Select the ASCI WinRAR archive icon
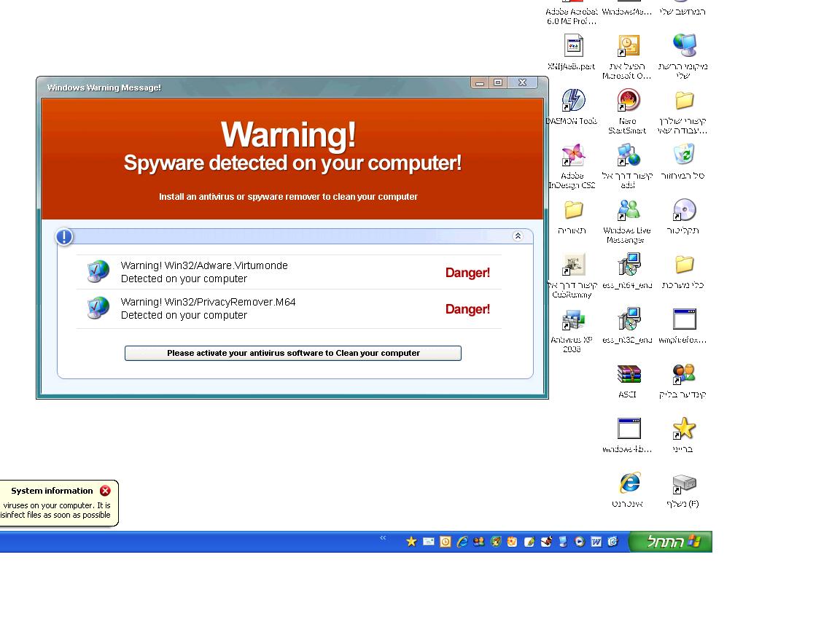 click(x=629, y=374)
